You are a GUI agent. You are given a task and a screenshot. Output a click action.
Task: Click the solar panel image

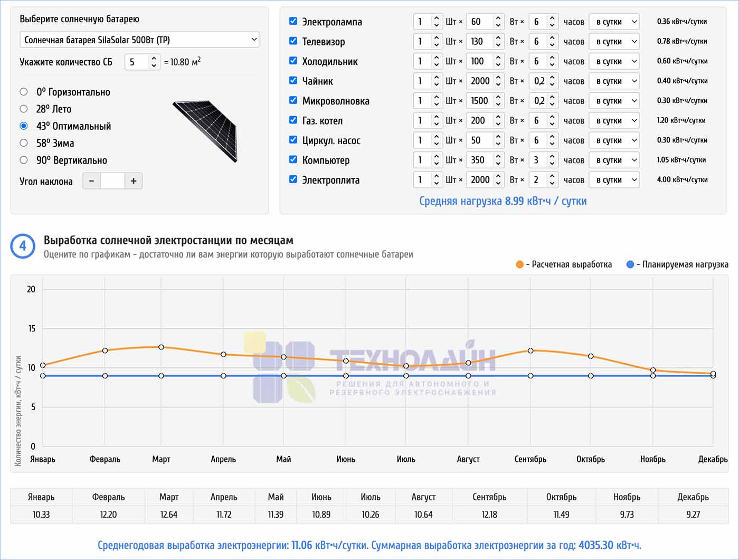click(x=205, y=131)
